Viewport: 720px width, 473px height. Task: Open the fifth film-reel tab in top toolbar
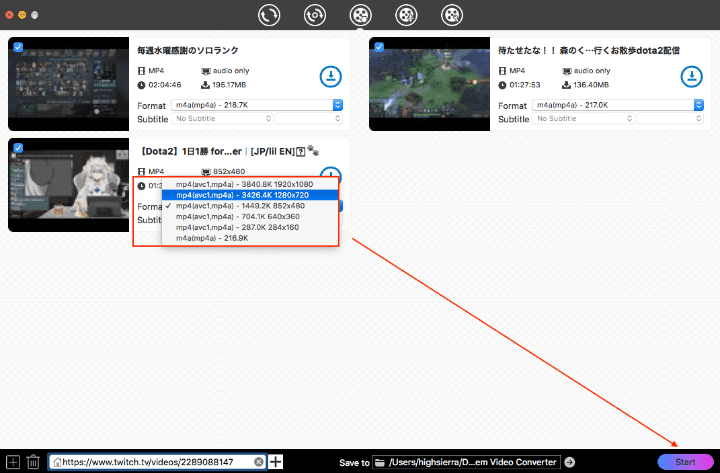pyautogui.click(x=452, y=15)
